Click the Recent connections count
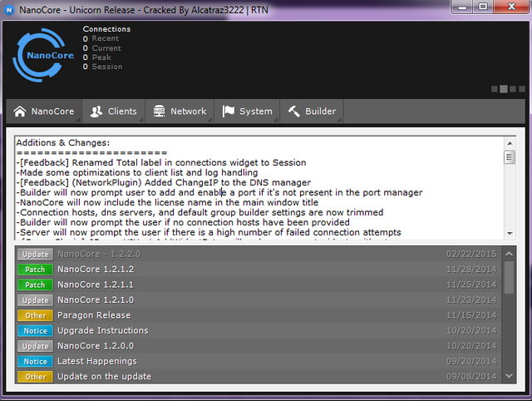The image size is (532, 401). [x=85, y=39]
